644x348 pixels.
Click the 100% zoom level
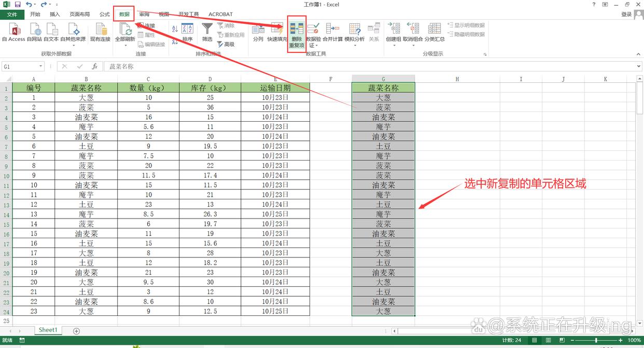[634, 340]
